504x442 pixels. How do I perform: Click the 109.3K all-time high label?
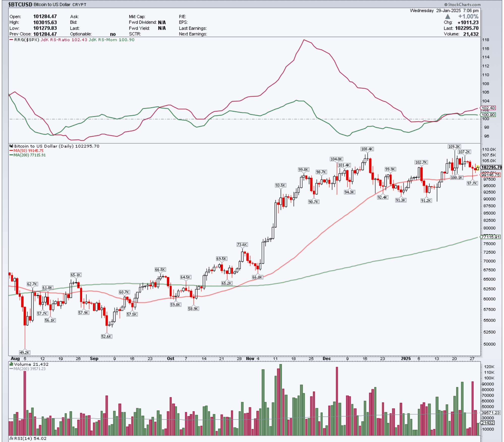click(x=454, y=147)
